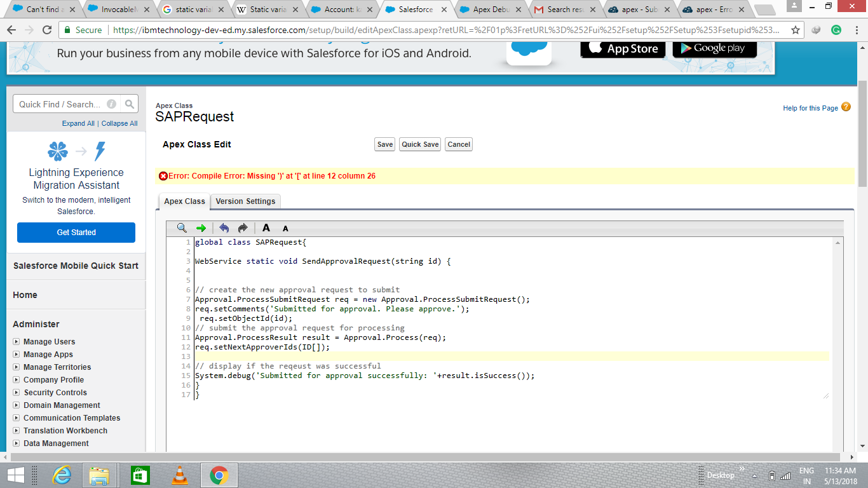Click the Collapse All link

click(119, 123)
